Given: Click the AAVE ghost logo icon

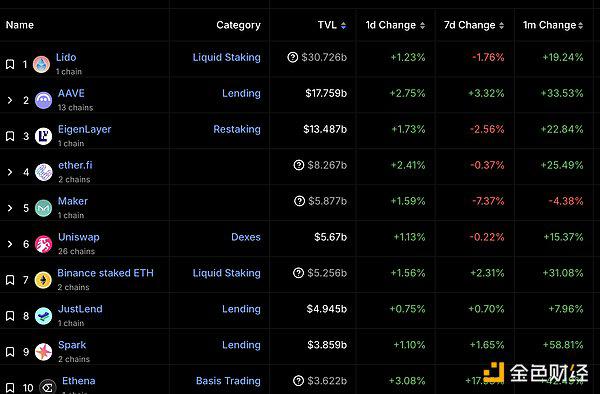Looking at the screenshot, I should (x=44, y=100).
